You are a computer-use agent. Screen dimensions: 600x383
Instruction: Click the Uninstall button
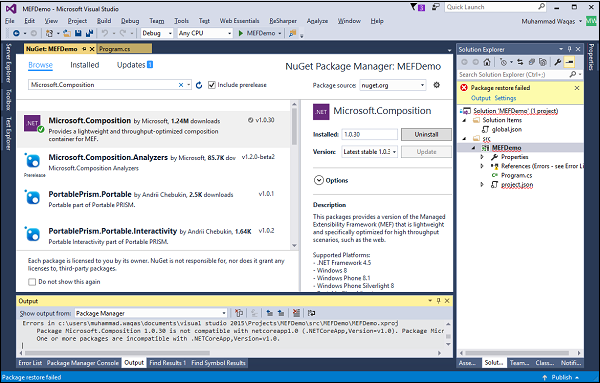(x=426, y=134)
